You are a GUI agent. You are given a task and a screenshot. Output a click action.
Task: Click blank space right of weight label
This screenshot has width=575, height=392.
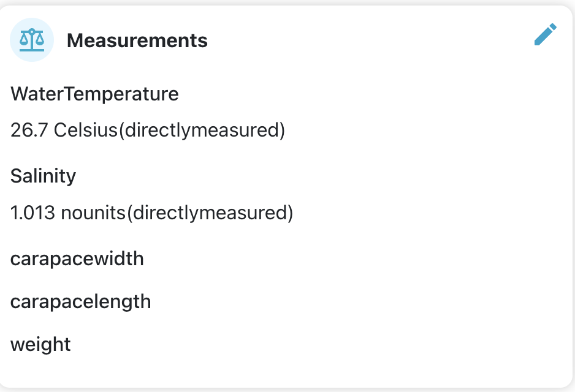(x=307, y=344)
